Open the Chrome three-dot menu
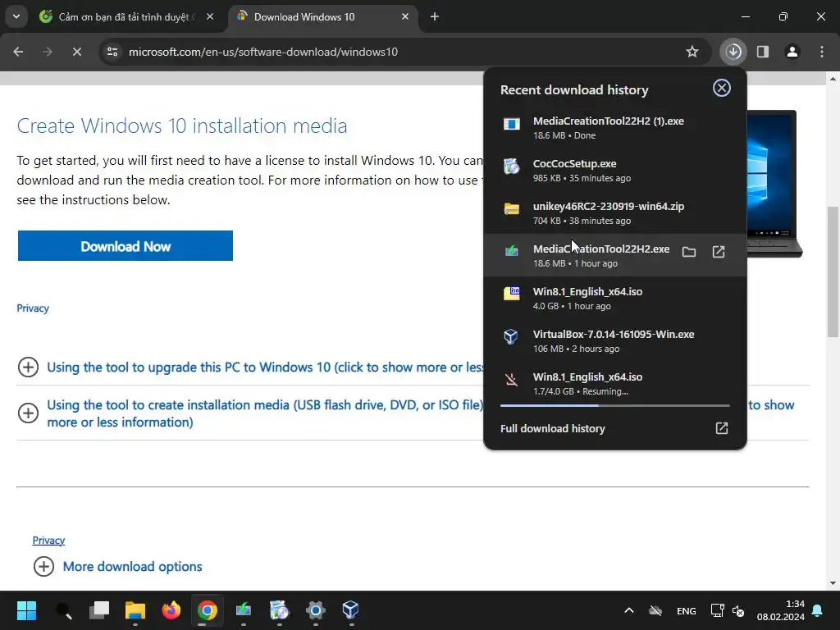The image size is (840, 630). coord(822,52)
